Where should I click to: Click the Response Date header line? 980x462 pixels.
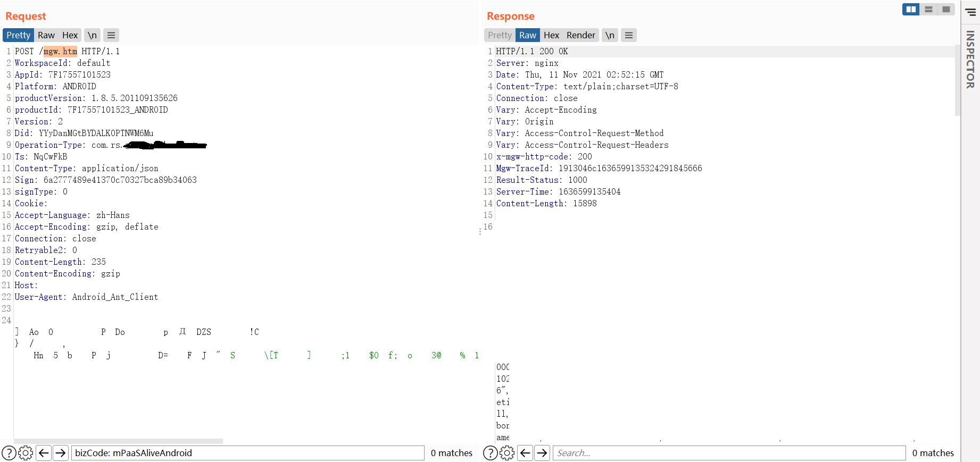(580, 74)
